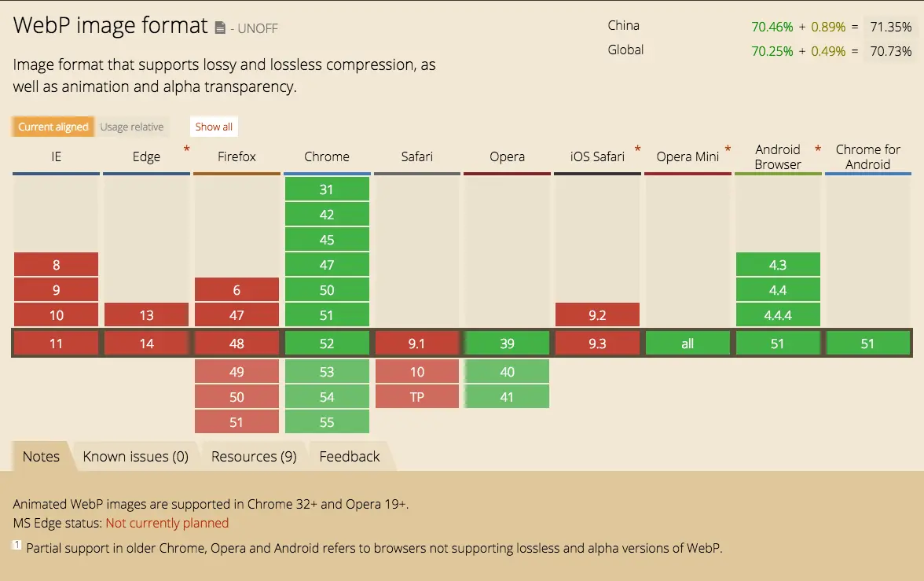924x581 pixels.
Task: Switch to Usage relative view
Action: point(131,127)
